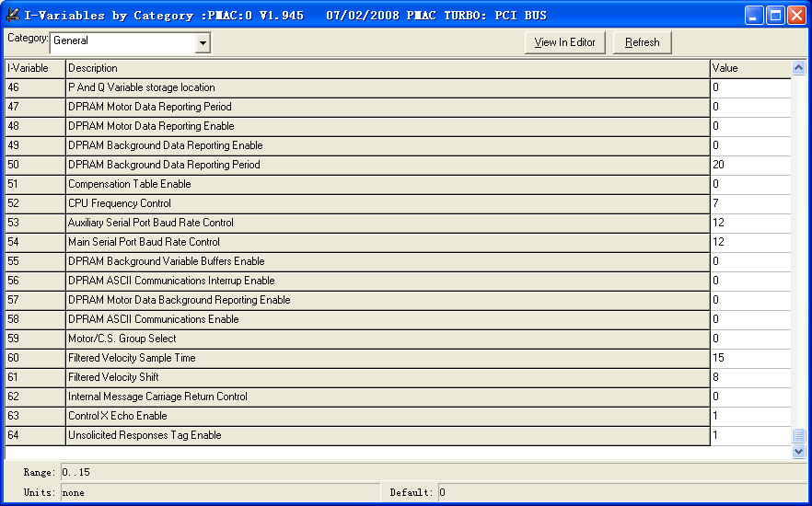812x506 pixels.
Task: Click I-Variable number 64 cell
Action: (35, 435)
